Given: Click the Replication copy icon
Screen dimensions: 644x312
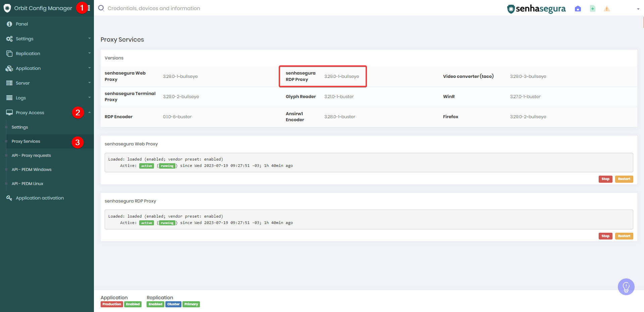Looking at the screenshot, I should click(x=9, y=53).
